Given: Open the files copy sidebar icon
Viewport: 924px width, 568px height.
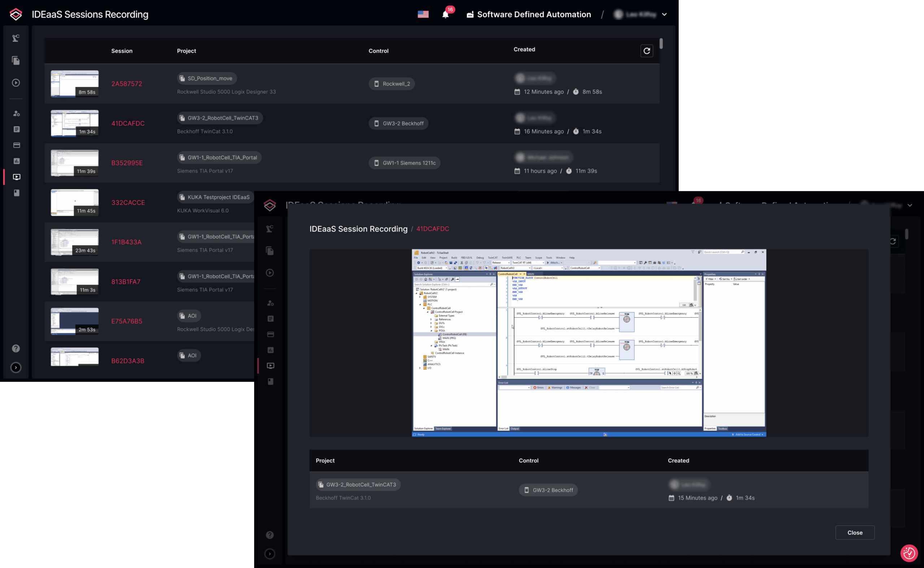Looking at the screenshot, I should 16,60.
